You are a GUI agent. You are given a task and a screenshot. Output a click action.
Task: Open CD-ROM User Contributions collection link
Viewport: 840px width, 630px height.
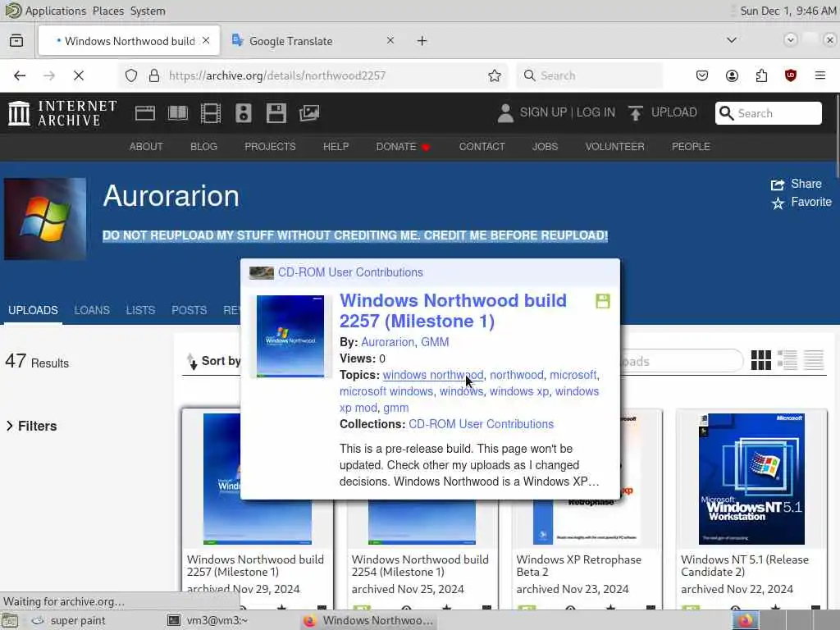[481, 424]
